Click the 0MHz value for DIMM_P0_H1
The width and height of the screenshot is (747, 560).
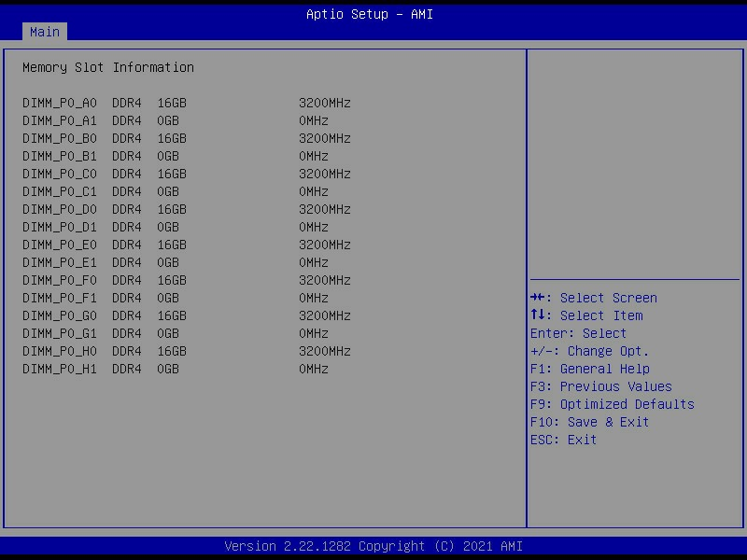314,369
